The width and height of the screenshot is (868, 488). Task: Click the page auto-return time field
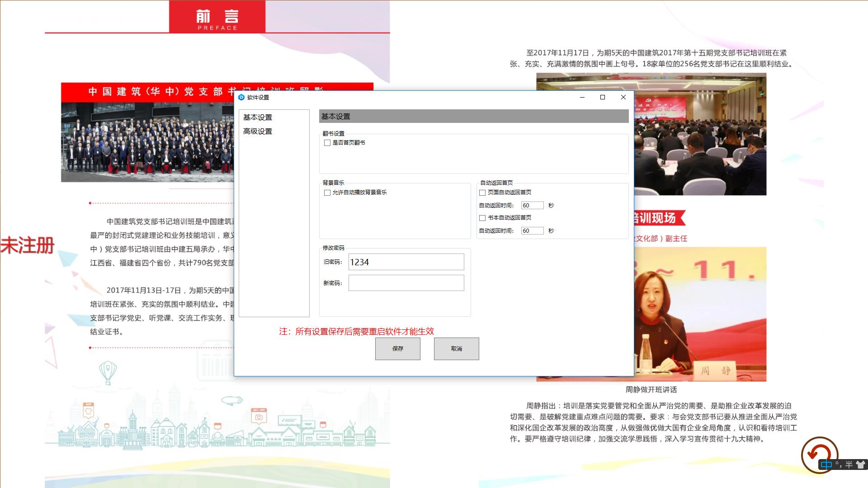[533, 205]
